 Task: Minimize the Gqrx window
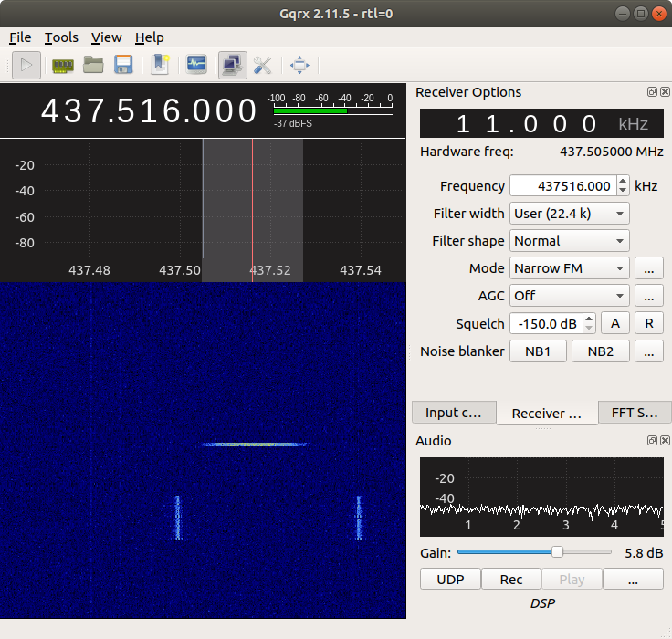pos(623,14)
